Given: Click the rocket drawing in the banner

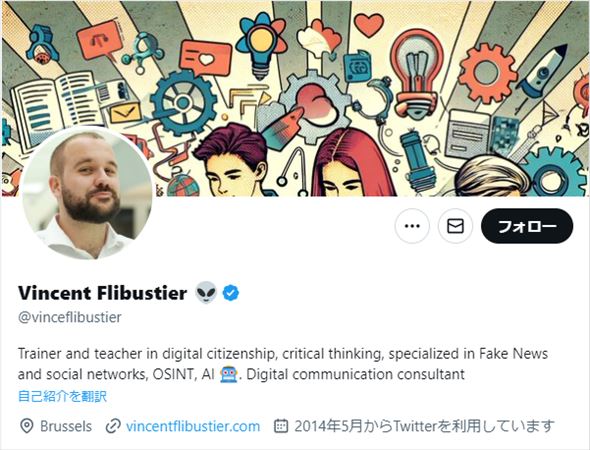Looking at the screenshot, I should 544,71.
